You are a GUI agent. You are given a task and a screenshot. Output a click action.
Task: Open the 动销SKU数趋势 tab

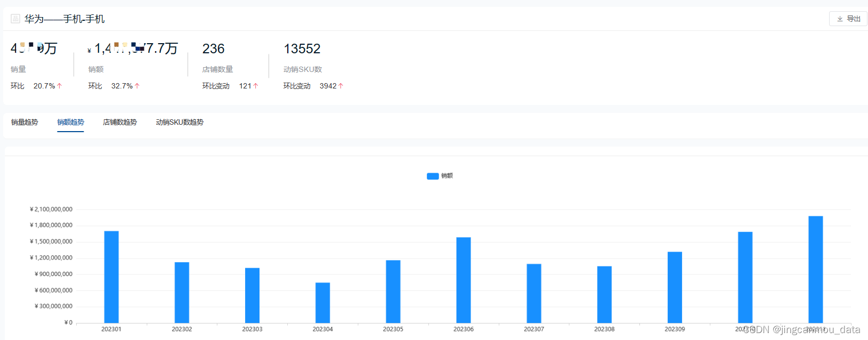pos(180,122)
